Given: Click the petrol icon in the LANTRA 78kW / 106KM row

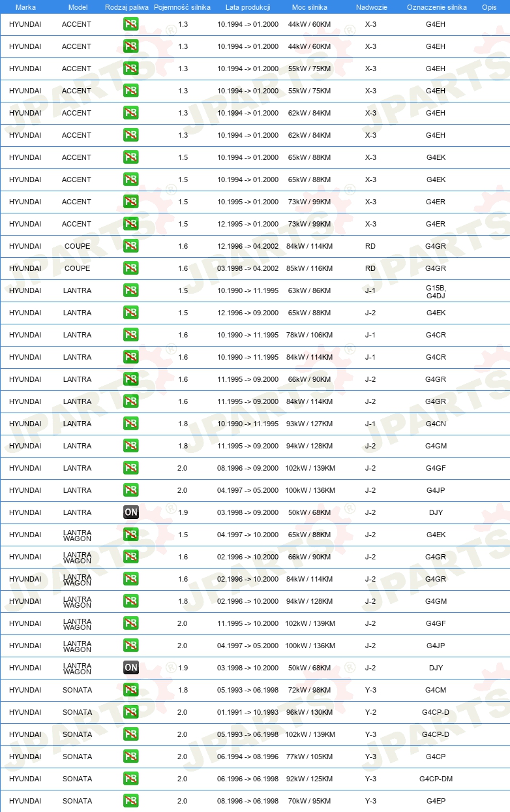Looking at the screenshot, I should [131, 335].
